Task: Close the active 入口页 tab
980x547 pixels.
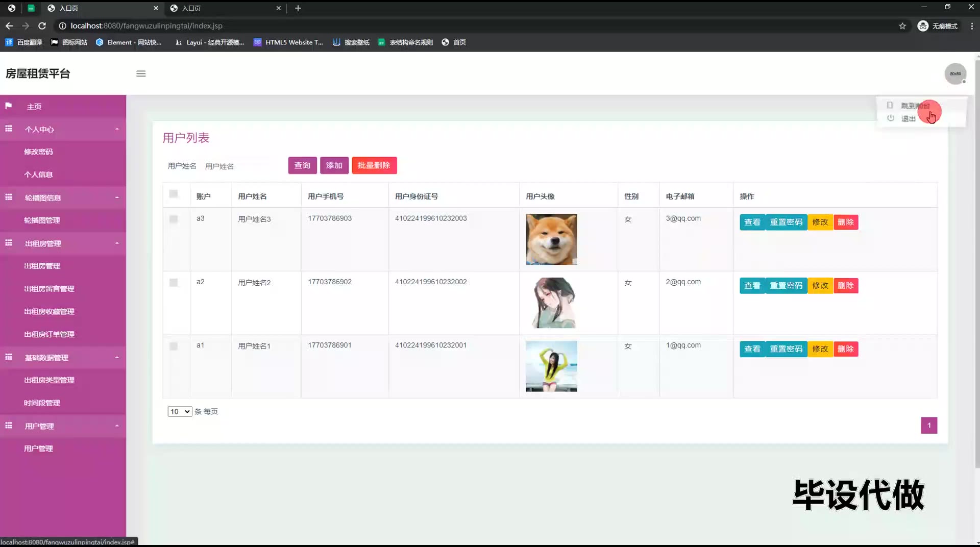Action: [x=156, y=8]
